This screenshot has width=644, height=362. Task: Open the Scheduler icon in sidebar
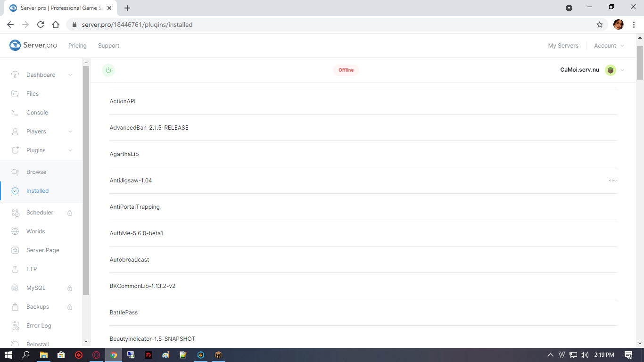(x=15, y=213)
